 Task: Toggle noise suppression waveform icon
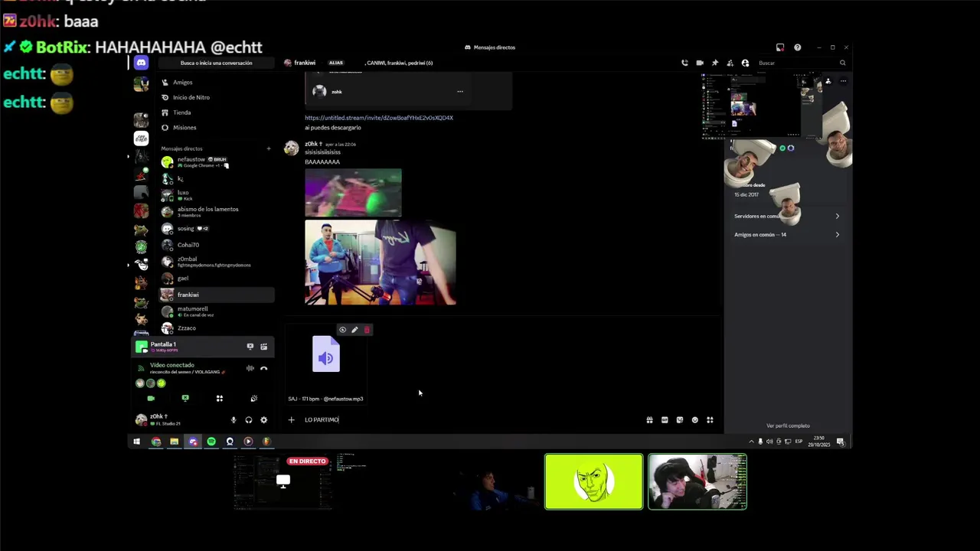pos(250,368)
